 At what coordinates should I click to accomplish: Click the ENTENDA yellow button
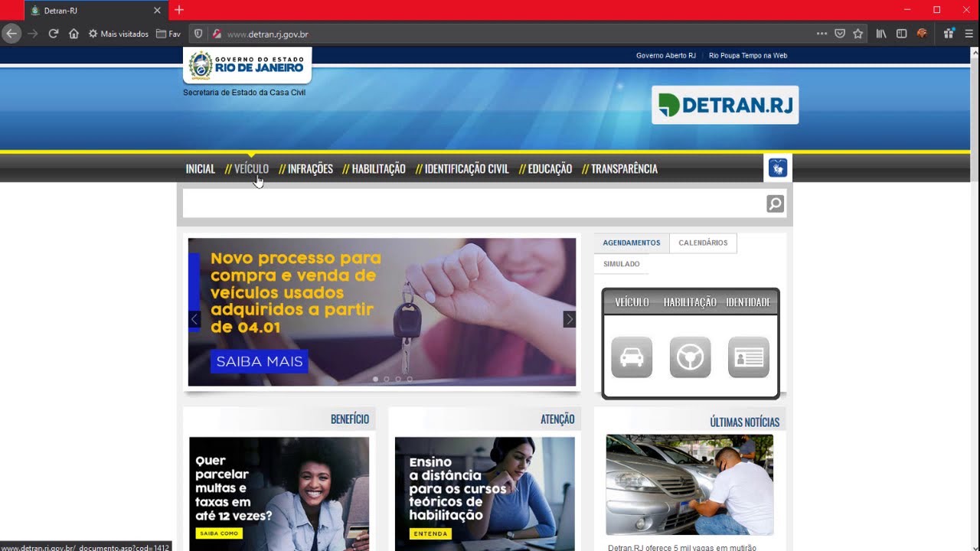[430, 533]
